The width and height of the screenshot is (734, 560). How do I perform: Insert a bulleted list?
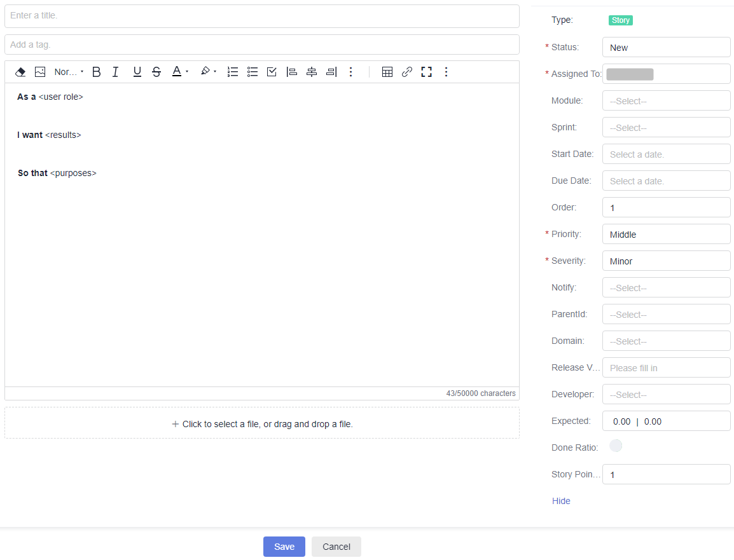pyautogui.click(x=253, y=72)
